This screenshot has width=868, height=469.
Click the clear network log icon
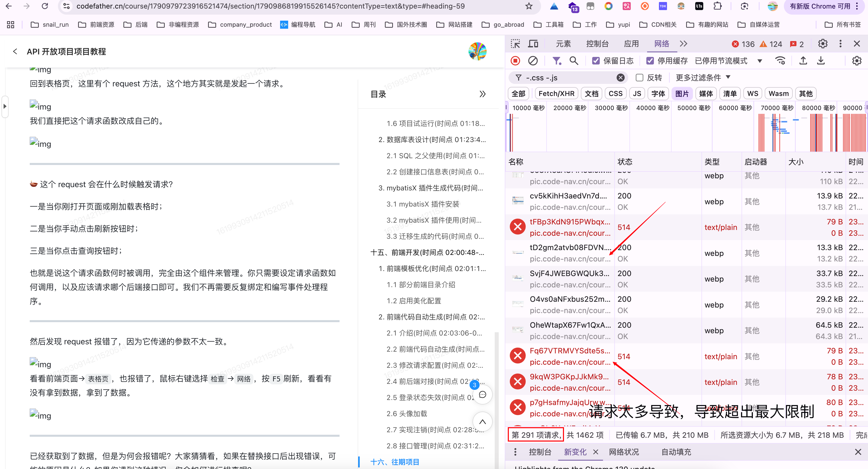pyautogui.click(x=533, y=61)
